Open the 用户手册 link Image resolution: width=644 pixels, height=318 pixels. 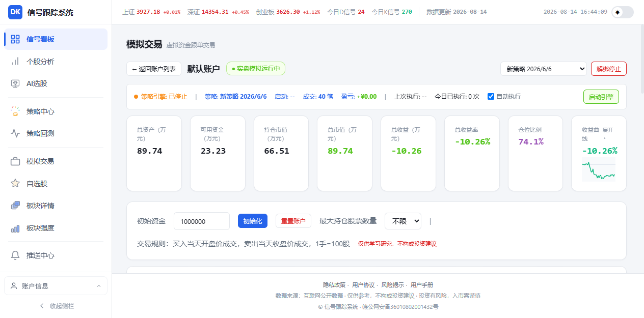[422, 285]
